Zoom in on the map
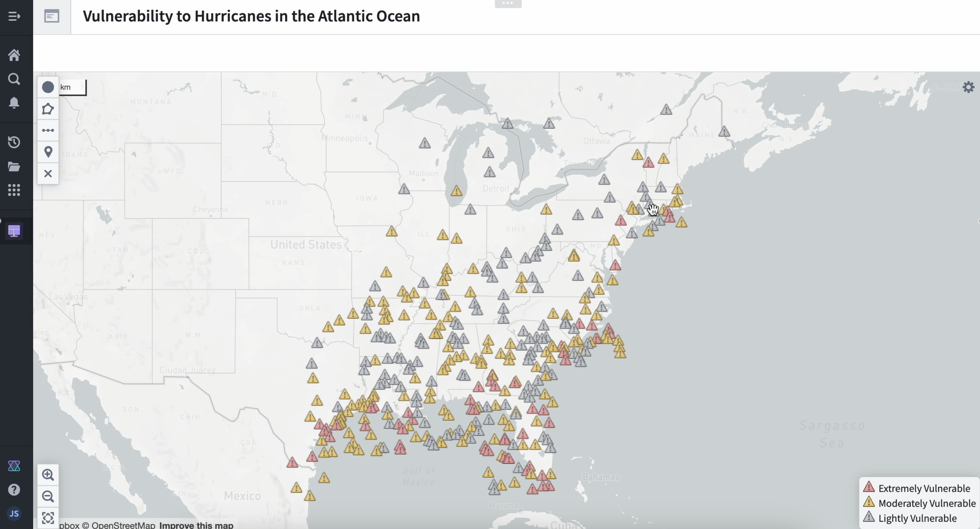This screenshot has width=980, height=529. [x=48, y=475]
